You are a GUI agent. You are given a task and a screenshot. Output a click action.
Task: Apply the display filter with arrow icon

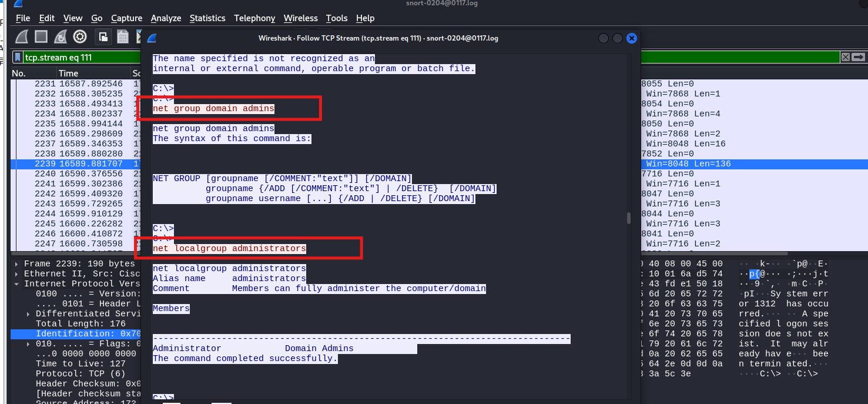(858, 57)
